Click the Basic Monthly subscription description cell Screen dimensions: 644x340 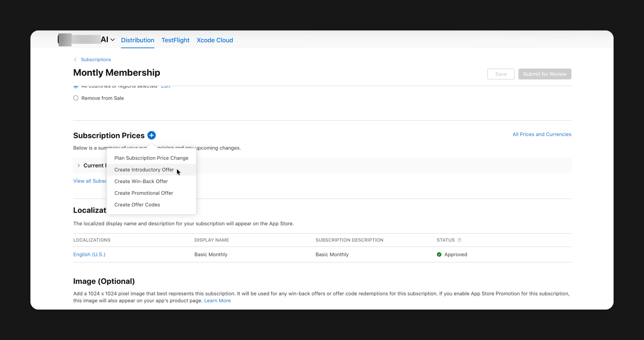click(332, 255)
